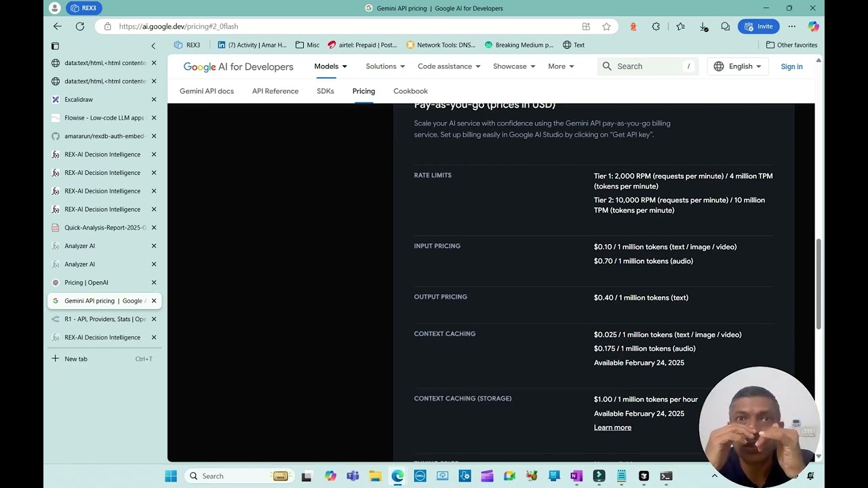868x488 pixels.
Task: Expand the Showcase dropdown menu
Action: tap(514, 66)
